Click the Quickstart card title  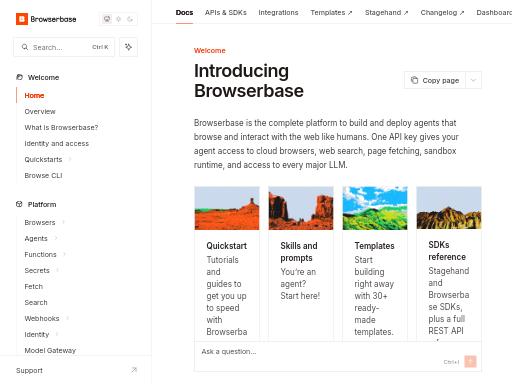point(227,246)
